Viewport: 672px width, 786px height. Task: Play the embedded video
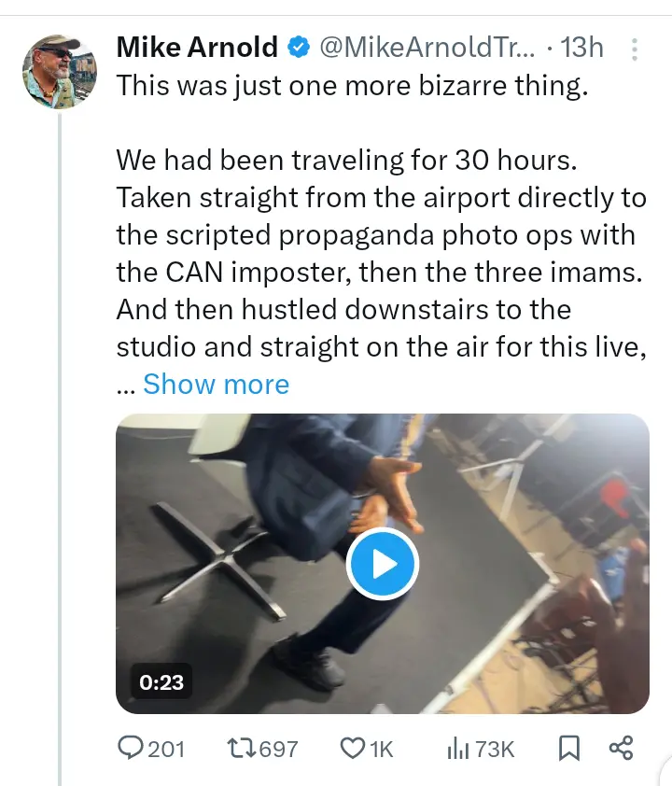383,564
